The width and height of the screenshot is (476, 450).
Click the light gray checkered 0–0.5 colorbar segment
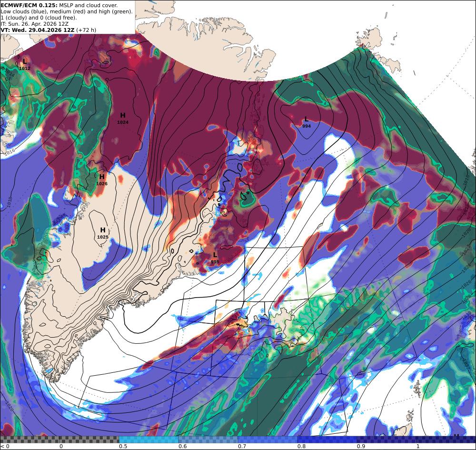(x=89, y=440)
